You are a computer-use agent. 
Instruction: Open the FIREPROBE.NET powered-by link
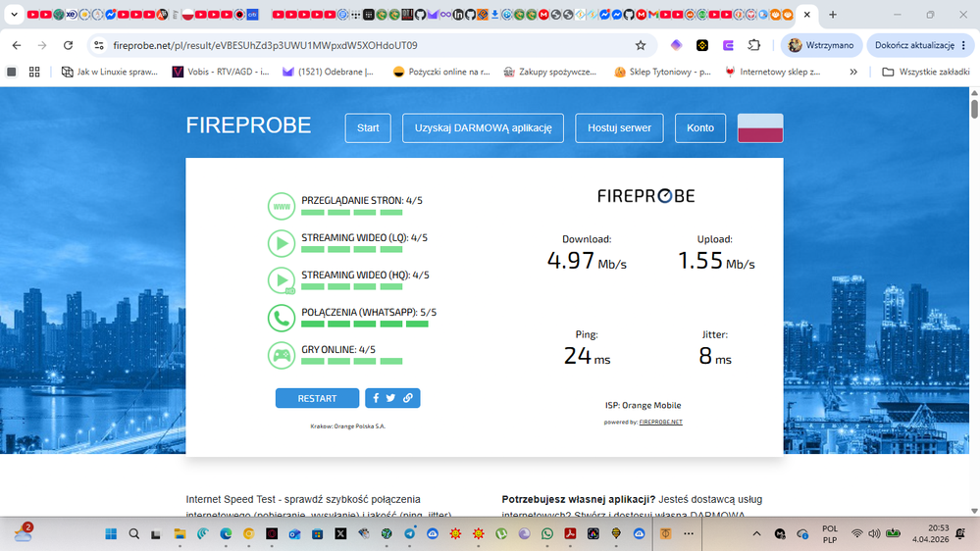(x=660, y=422)
